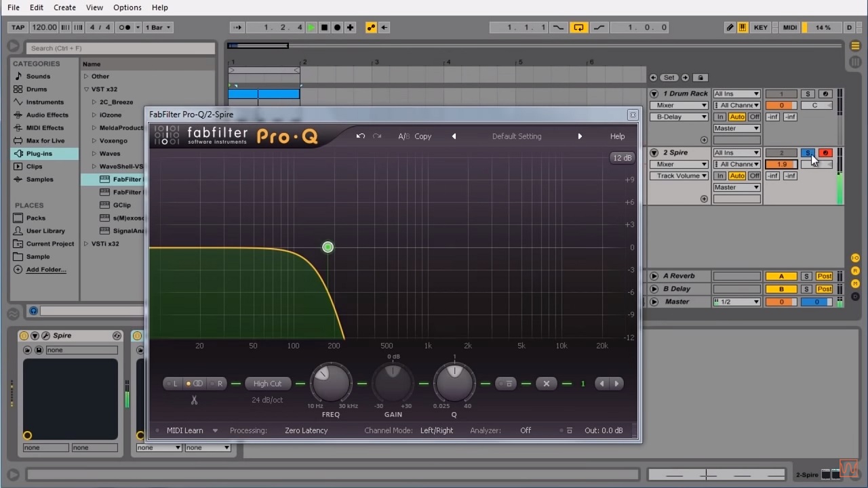Viewport: 868px width, 488px height.
Task: Click the High Cut filter shape button
Action: (x=267, y=384)
